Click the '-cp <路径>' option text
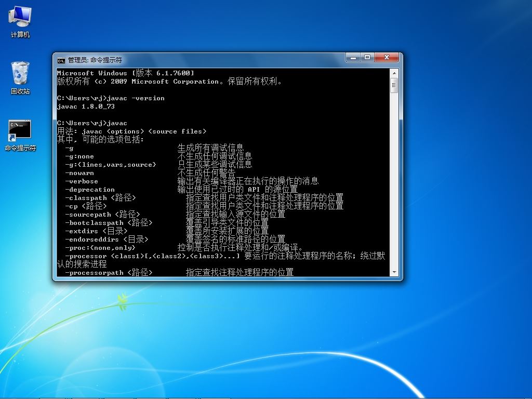Viewport: 532px width, 399px height. [x=86, y=206]
